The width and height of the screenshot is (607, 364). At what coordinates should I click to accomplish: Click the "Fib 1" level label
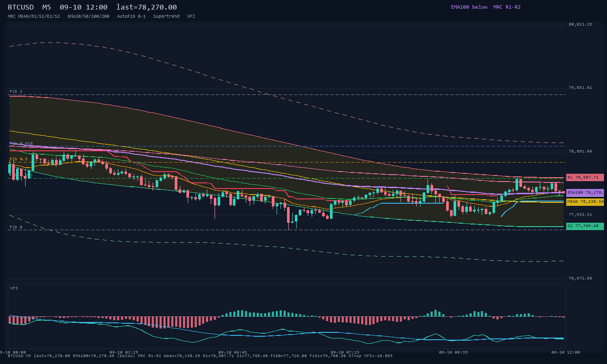16,92
